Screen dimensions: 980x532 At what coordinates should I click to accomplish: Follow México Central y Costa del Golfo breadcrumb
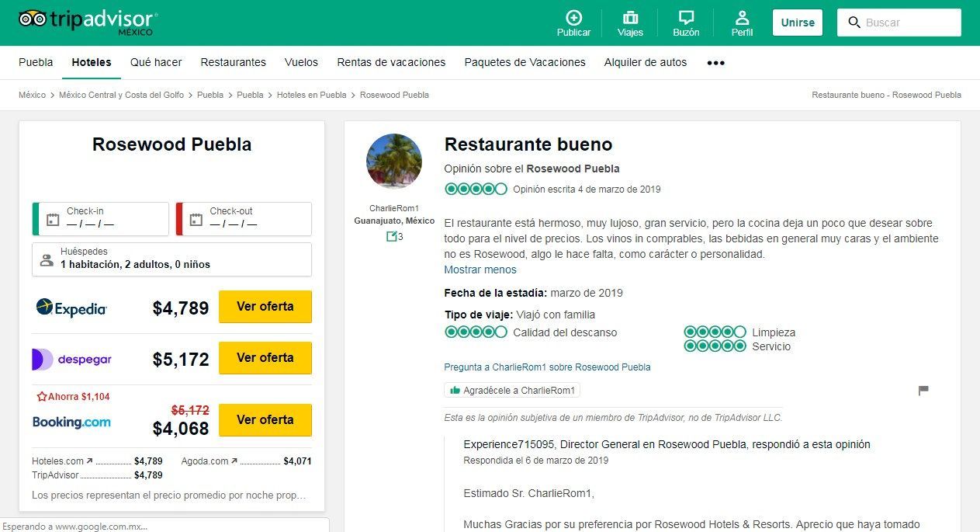121,95
